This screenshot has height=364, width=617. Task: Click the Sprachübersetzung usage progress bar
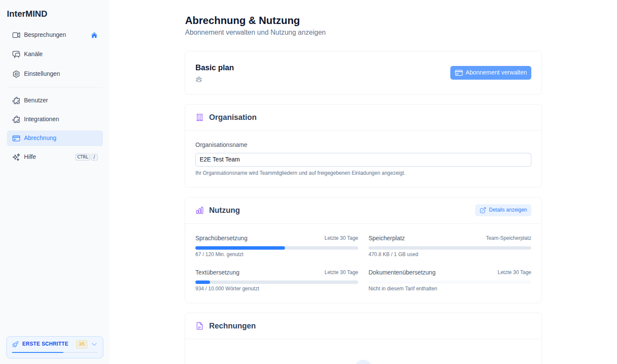pos(277,248)
